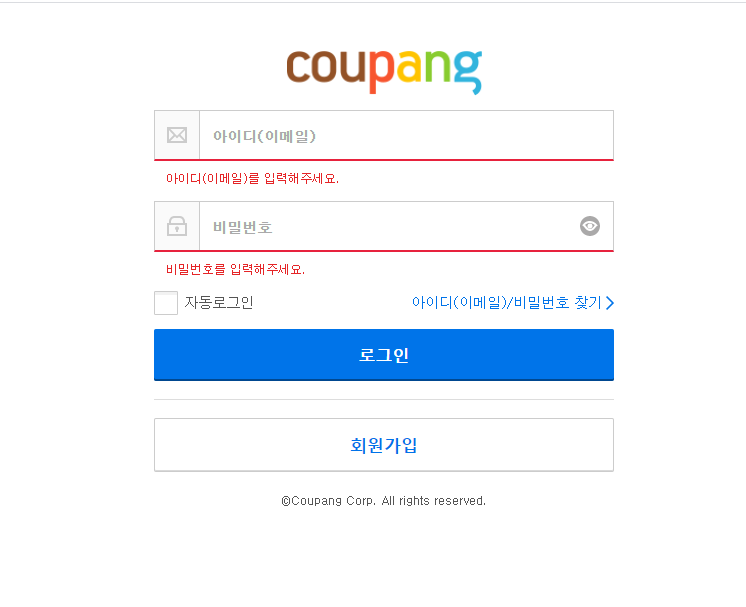Viewport: 746px width, 607px height.
Task: Click the 자동로그인 label text
Action: (219, 303)
